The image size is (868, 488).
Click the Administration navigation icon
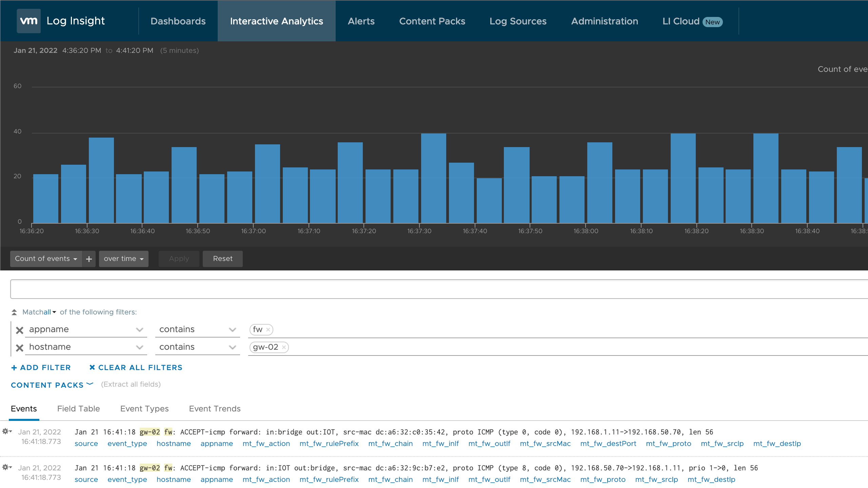[x=604, y=20]
